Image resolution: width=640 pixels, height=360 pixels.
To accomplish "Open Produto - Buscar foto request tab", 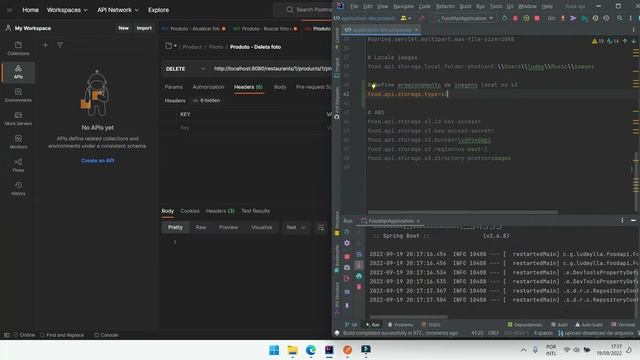I will click(x=265, y=29).
